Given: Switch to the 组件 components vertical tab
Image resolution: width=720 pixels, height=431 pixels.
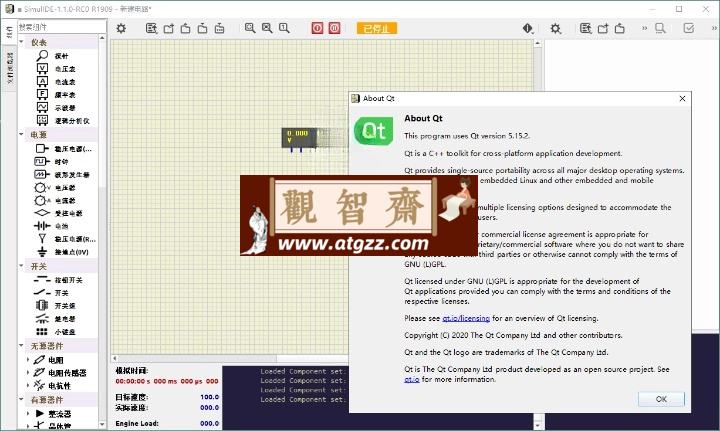Looking at the screenshot, I should tap(9, 32).
